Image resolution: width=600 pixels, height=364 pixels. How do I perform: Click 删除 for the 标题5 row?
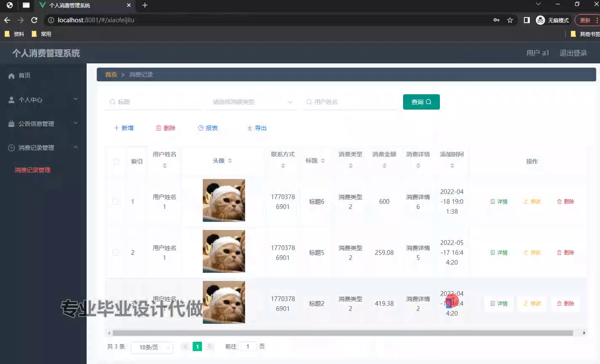click(565, 253)
